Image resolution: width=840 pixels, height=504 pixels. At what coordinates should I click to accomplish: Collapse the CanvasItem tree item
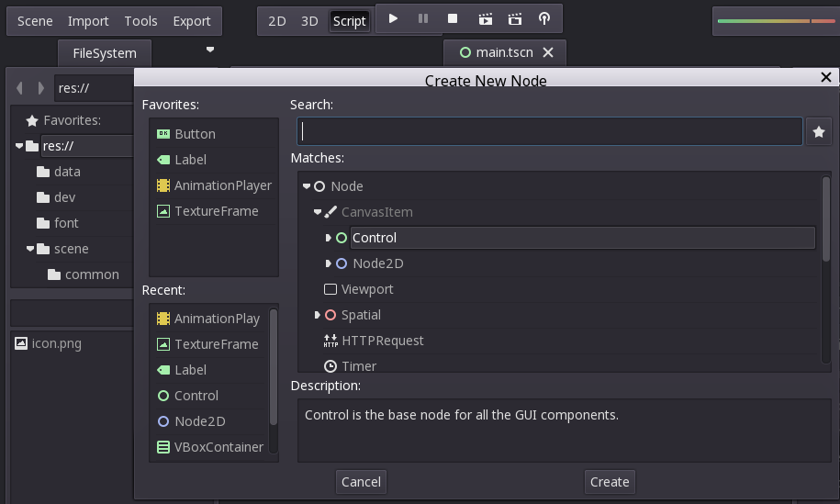point(317,212)
